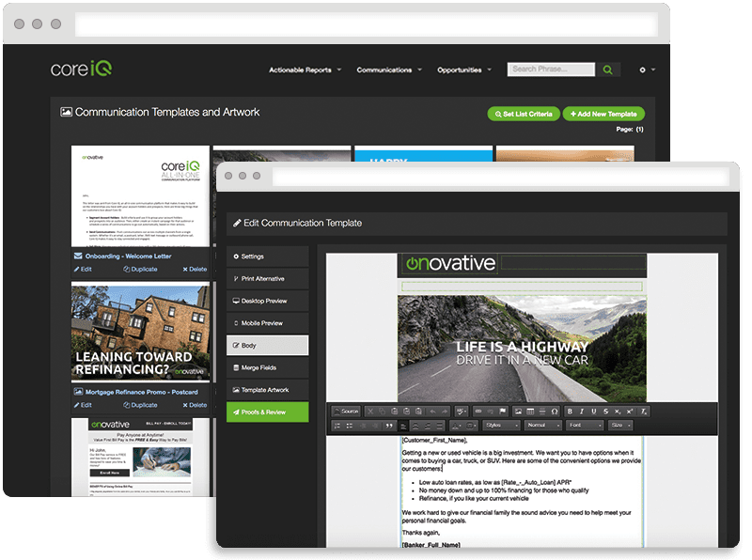Open the Actionable Reports dropdown menu
The height and width of the screenshot is (560, 752).
(305, 70)
